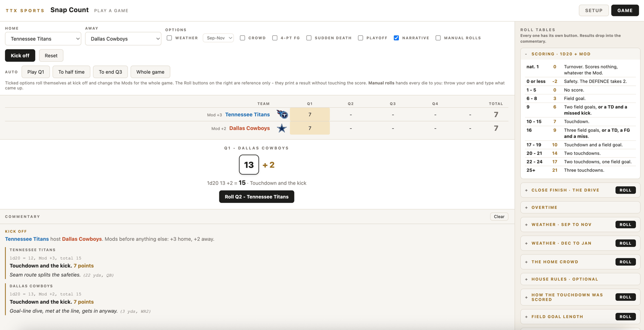Reset the game

coord(51,55)
